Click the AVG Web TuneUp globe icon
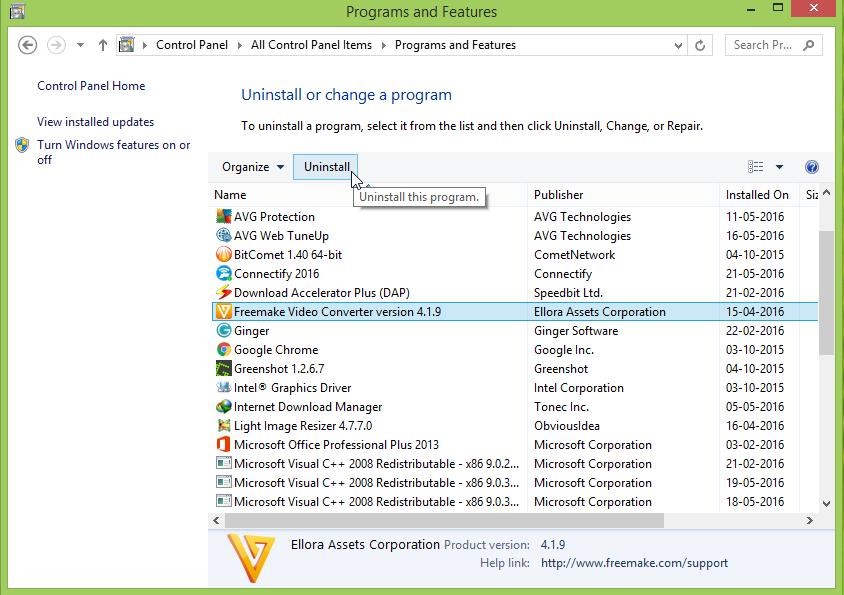 click(x=223, y=235)
